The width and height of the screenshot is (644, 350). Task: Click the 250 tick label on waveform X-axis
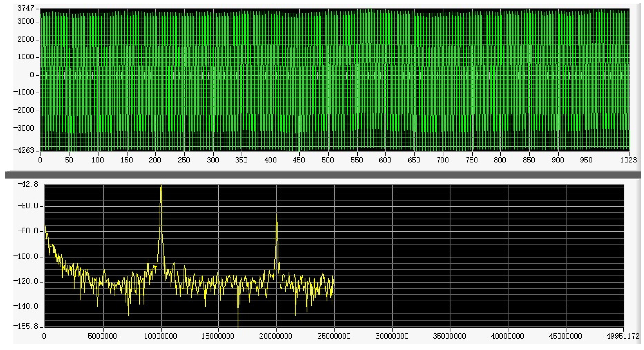[x=184, y=160]
